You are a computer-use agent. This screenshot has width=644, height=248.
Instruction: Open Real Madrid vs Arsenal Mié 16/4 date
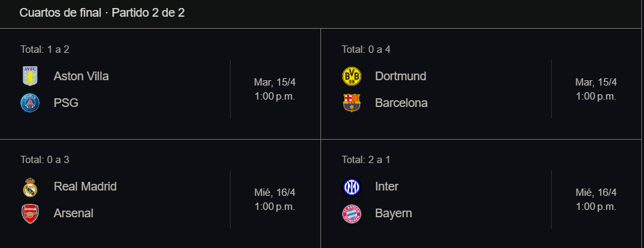pyautogui.click(x=275, y=193)
